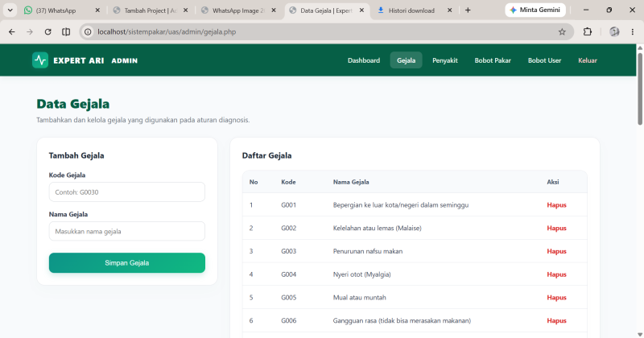Close the Histori download tab
The width and height of the screenshot is (644, 338).
[x=450, y=10]
